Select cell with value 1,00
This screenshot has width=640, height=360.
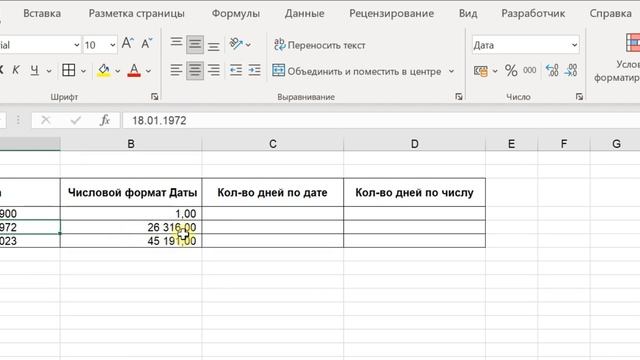(131, 213)
